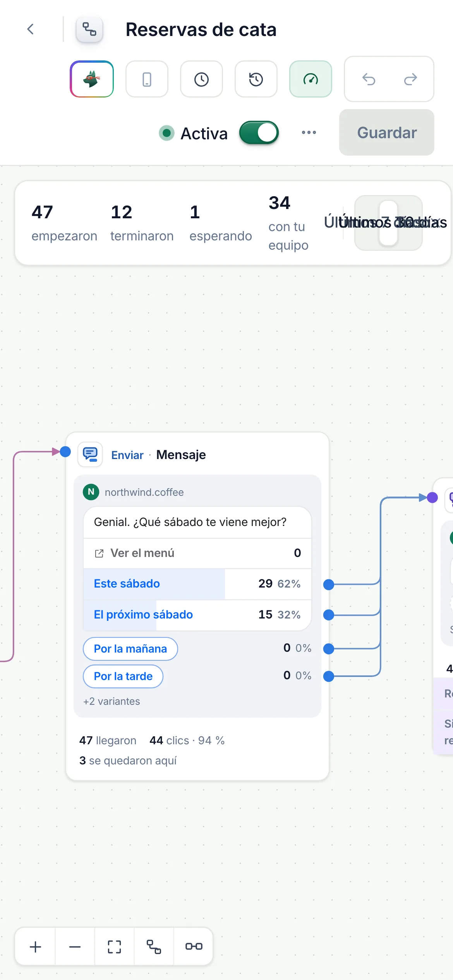Viewport: 453px width, 980px height.
Task: Click the "34 con tu equipo" stat
Action: [x=288, y=223]
